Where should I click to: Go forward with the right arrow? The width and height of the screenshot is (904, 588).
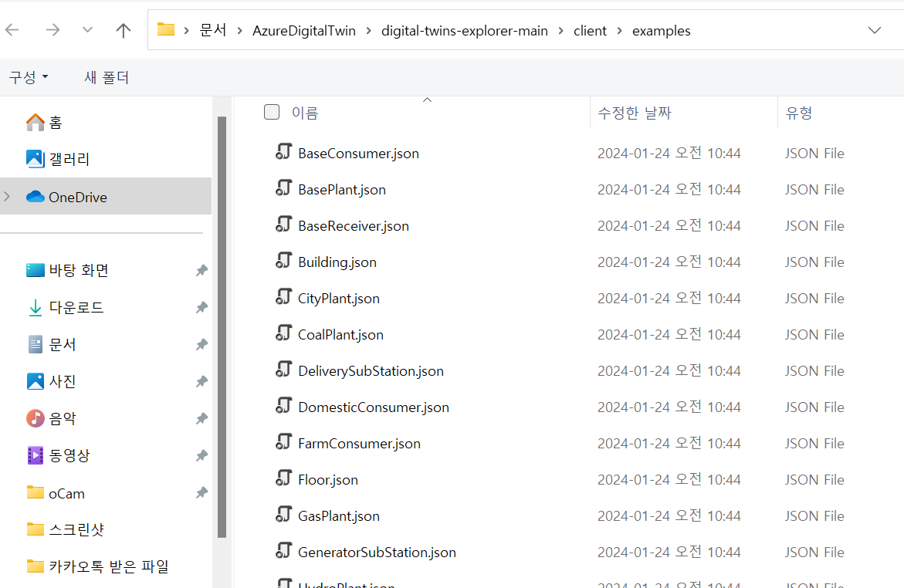pyautogui.click(x=52, y=30)
